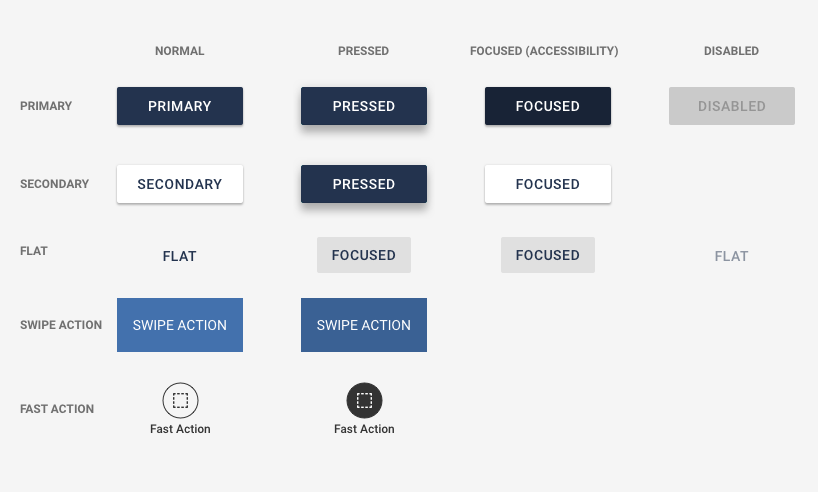Tap the lighter blue SWIPE ACTION button
This screenshot has height=492, width=818.
point(180,325)
